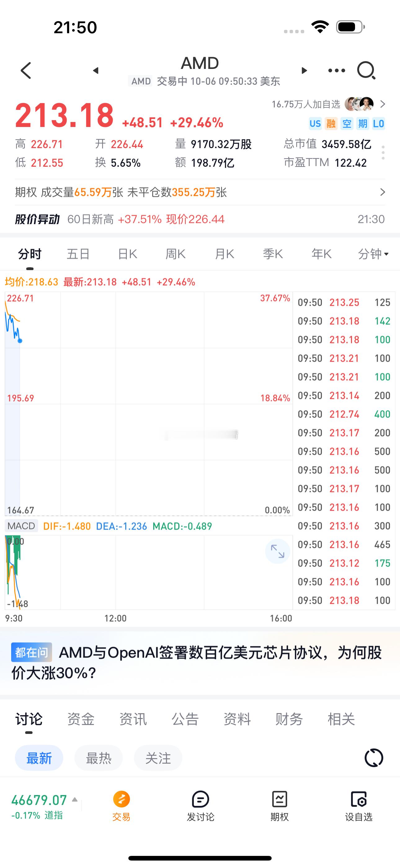This screenshot has width=400, height=868.
Task: Switch to the 资料 section tab
Action: pyautogui.click(x=237, y=719)
